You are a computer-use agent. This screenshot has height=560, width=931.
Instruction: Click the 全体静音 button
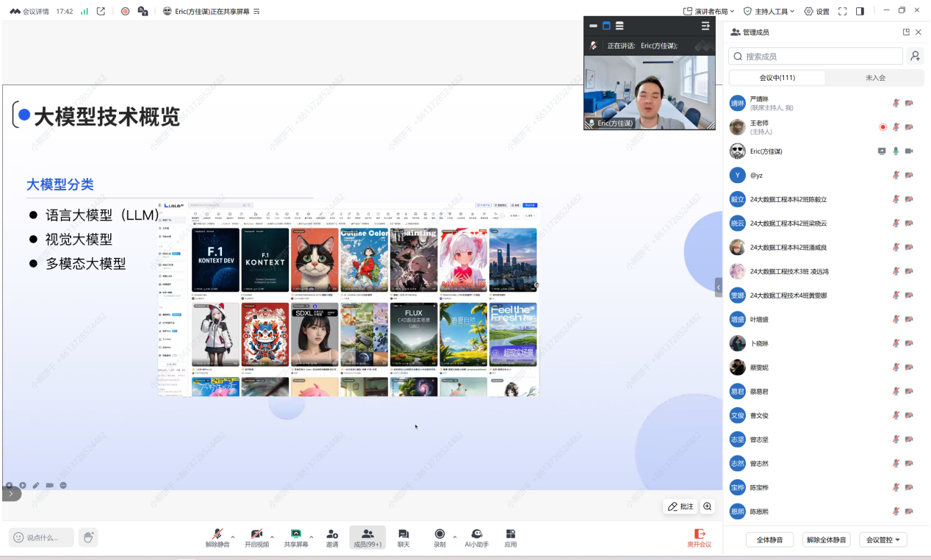coord(769,539)
